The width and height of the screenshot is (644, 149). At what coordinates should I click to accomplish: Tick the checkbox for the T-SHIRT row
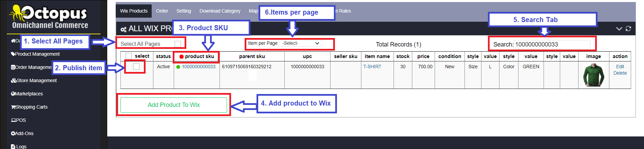tap(136, 67)
